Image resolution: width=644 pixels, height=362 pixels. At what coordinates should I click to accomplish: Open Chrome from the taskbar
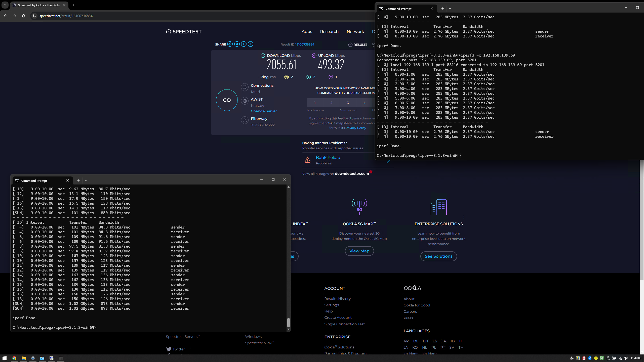point(14,358)
